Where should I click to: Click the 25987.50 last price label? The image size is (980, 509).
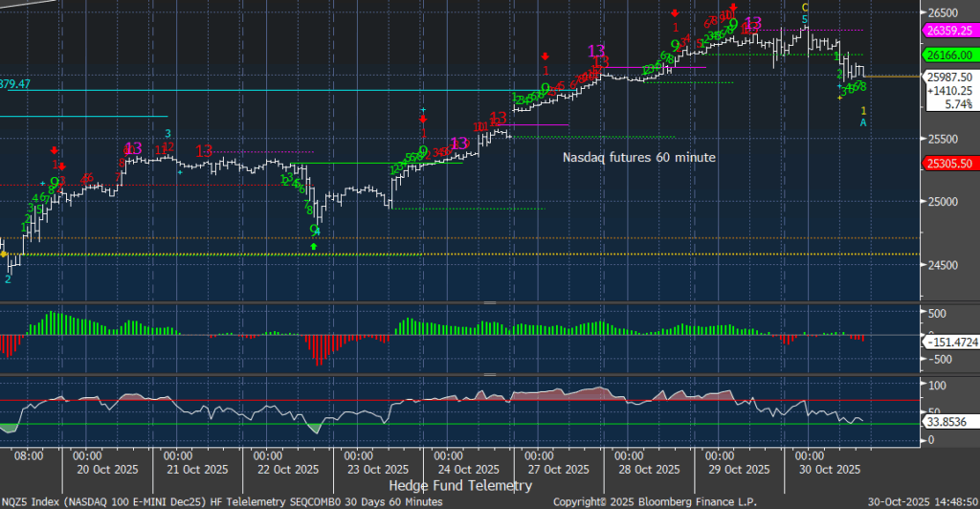pos(948,77)
